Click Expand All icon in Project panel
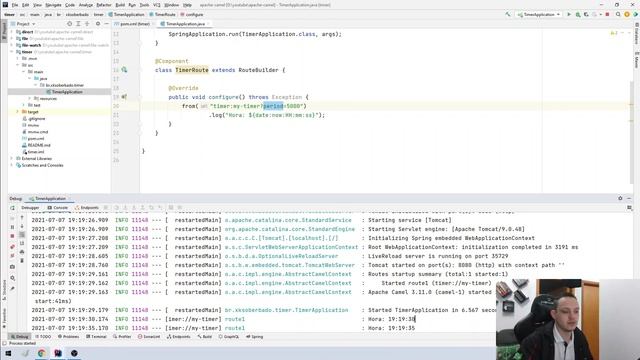Viewport: 640px width, 360px height. (78, 24)
